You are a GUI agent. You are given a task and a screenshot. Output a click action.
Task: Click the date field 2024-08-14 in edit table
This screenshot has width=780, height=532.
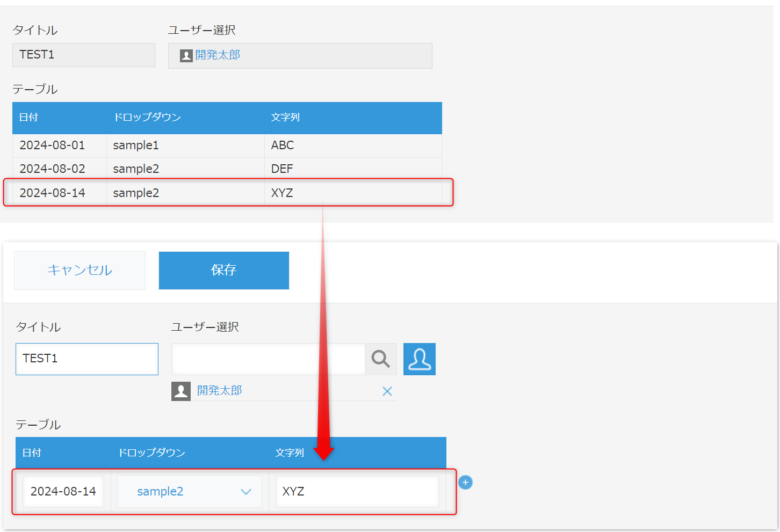63,491
